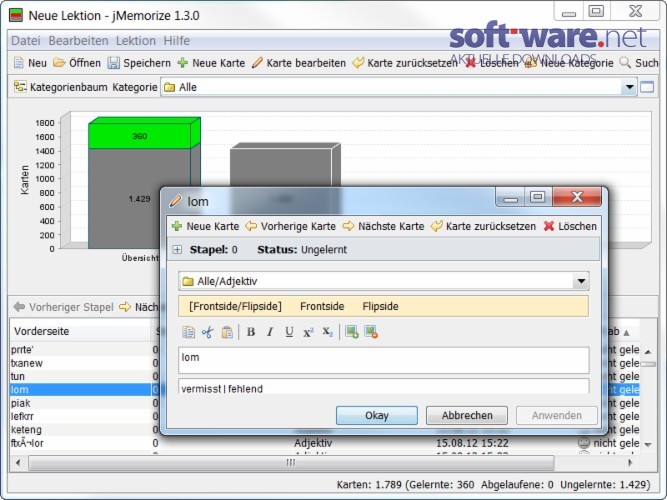Click the remove image icon
Image resolution: width=667 pixels, height=500 pixels.
[x=371, y=332]
